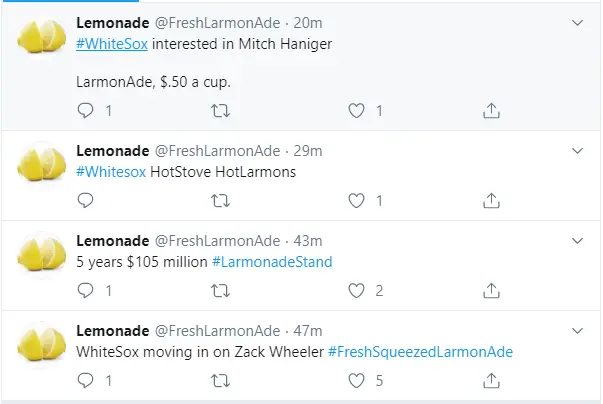Open the lemon avatar on the first tweet
Screen dimensions: 603x404
(42, 38)
